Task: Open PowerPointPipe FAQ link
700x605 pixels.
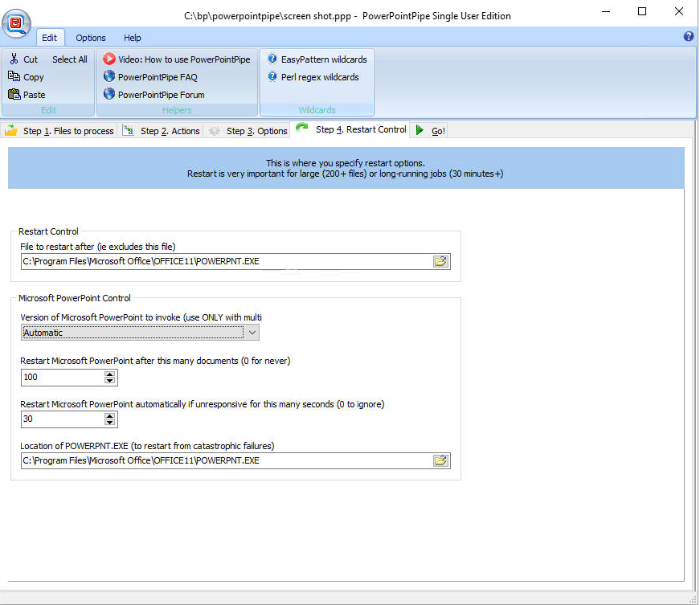Action: point(158,77)
